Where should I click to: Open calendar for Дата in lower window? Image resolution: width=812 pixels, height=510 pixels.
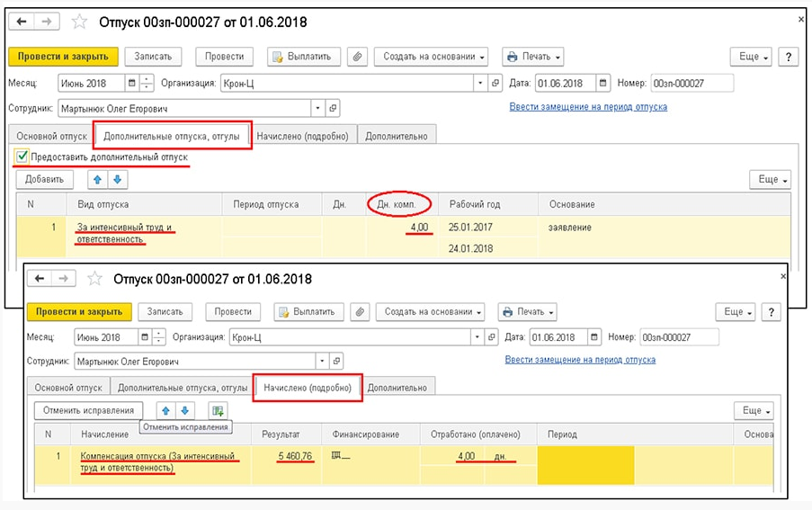coord(594,337)
